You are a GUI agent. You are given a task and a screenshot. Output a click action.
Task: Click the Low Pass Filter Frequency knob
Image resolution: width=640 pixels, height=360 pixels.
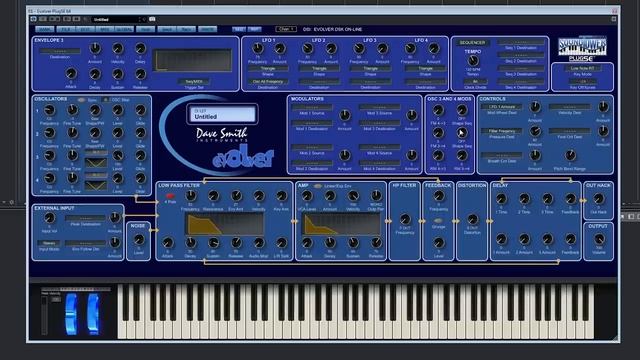(x=190, y=196)
